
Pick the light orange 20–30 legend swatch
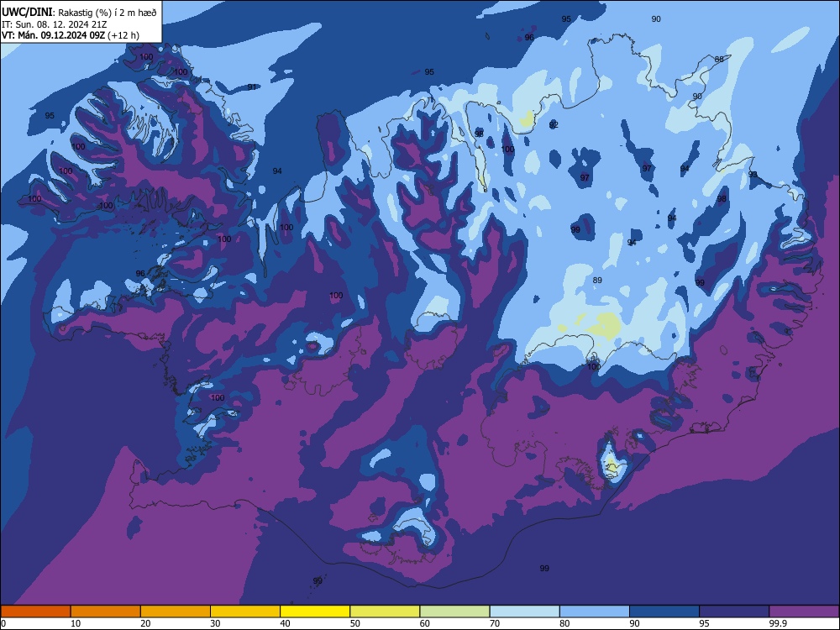(176, 612)
